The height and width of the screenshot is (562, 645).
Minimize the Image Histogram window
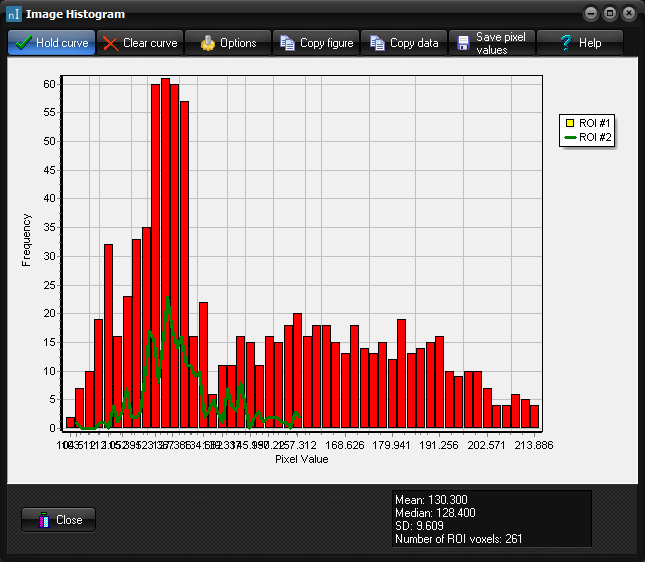[x=592, y=14]
